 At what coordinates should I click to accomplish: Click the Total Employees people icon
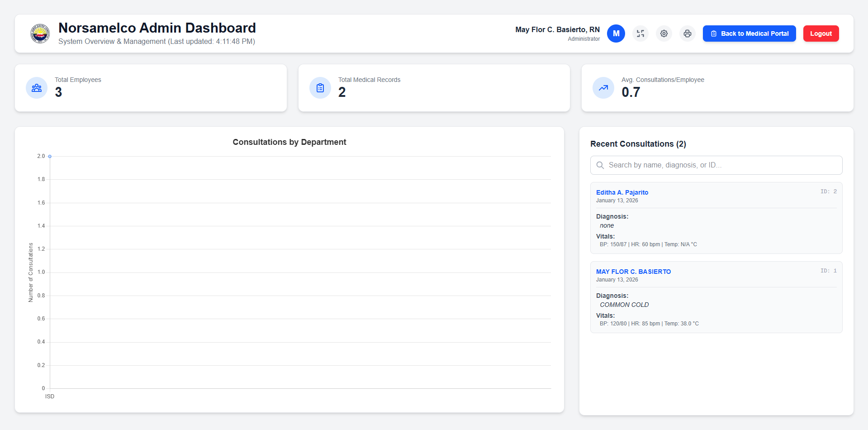click(37, 88)
